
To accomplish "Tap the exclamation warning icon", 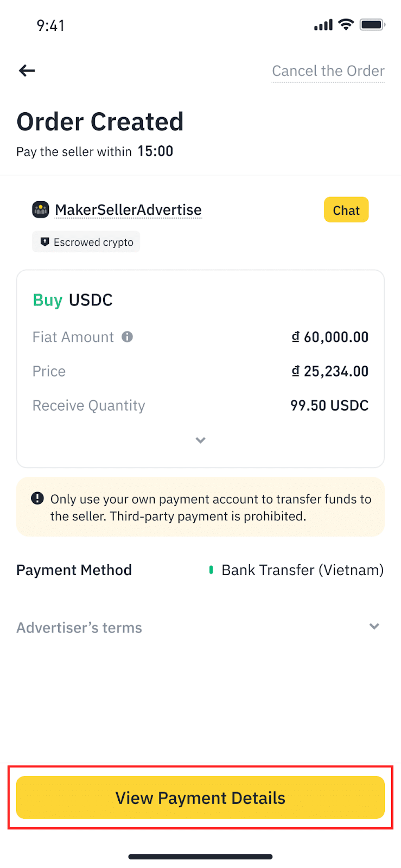I will [x=37, y=498].
